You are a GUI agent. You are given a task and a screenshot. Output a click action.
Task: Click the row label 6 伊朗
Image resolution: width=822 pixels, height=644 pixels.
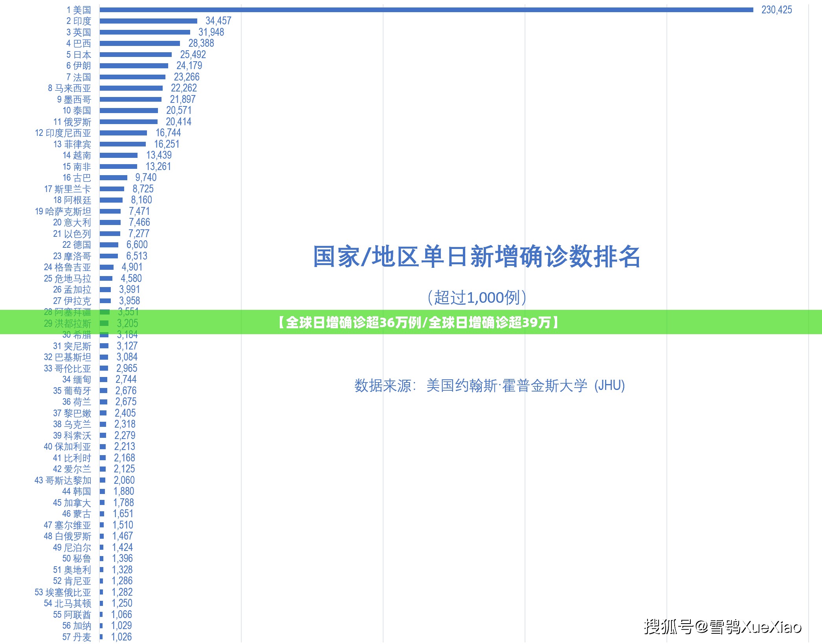click(x=79, y=66)
